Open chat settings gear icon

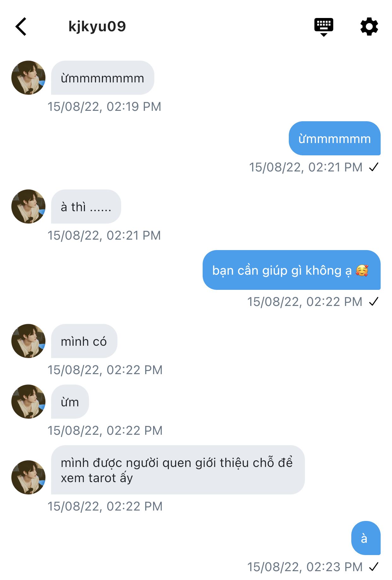click(369, 27)
